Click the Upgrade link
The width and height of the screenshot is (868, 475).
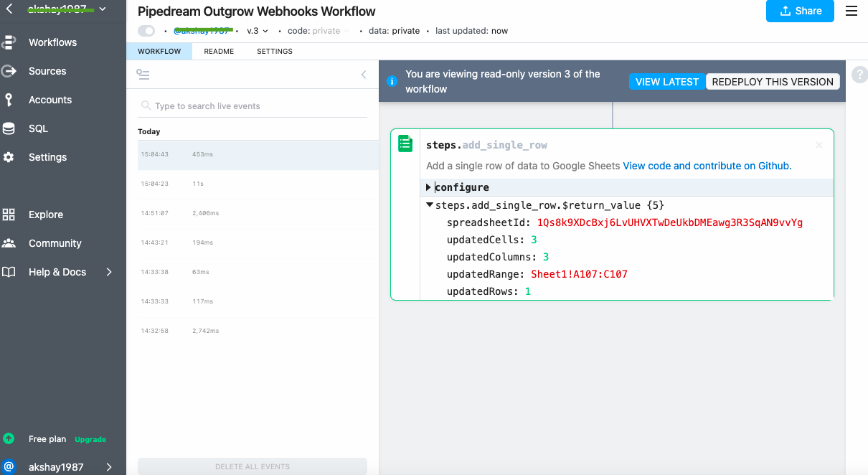90,439
